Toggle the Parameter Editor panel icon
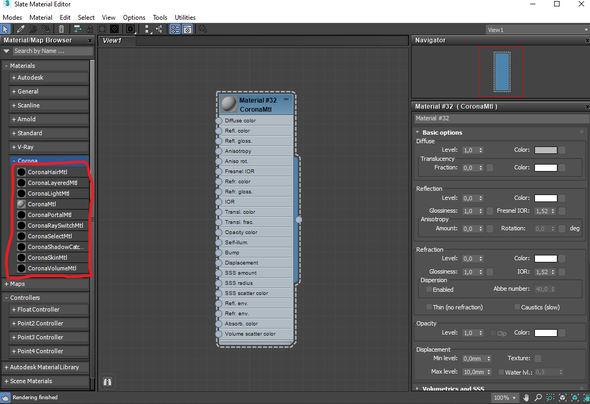590x404 pixels. [187, 29]
